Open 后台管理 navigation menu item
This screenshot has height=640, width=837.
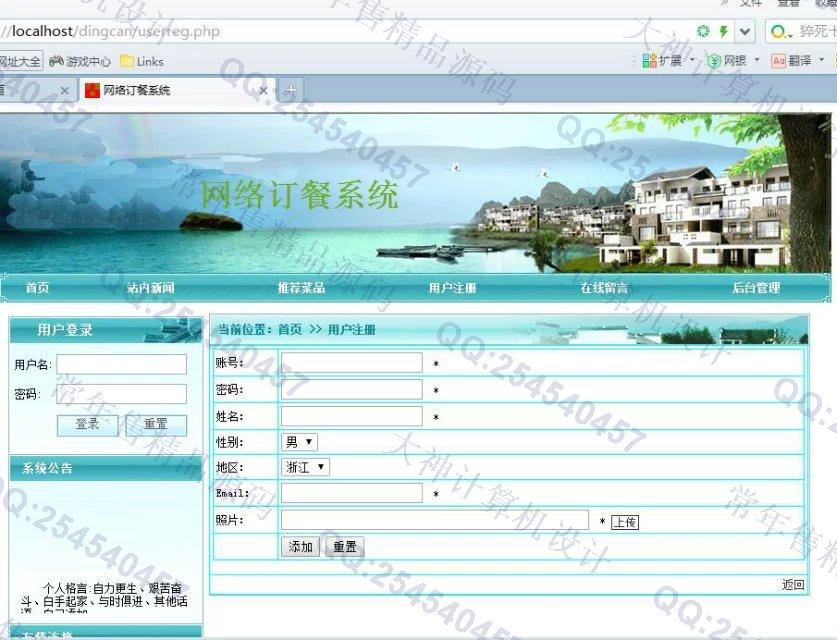coord(755,288)
